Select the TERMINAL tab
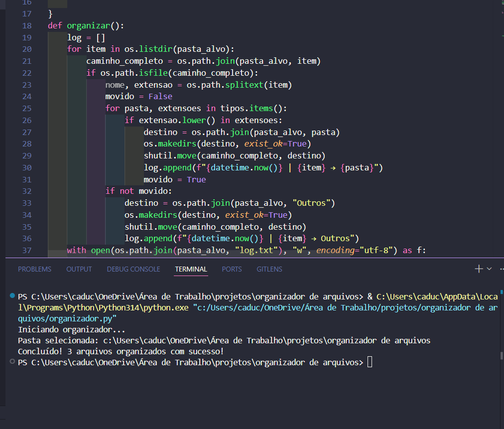This screenshot has width=504, height=429. (x=191, y=269)
